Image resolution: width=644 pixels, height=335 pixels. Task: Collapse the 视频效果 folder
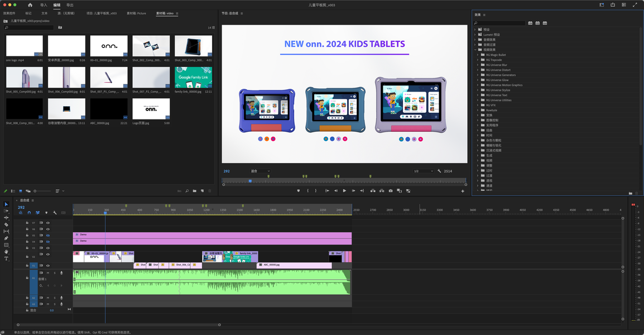click(x=475, y=50)
